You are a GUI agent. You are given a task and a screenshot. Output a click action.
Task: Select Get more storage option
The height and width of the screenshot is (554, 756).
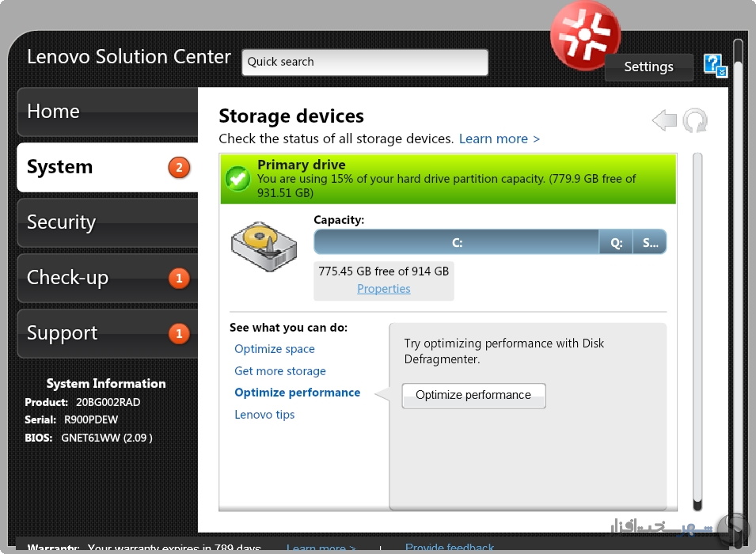pyautogui.click(x=280, y=370)
